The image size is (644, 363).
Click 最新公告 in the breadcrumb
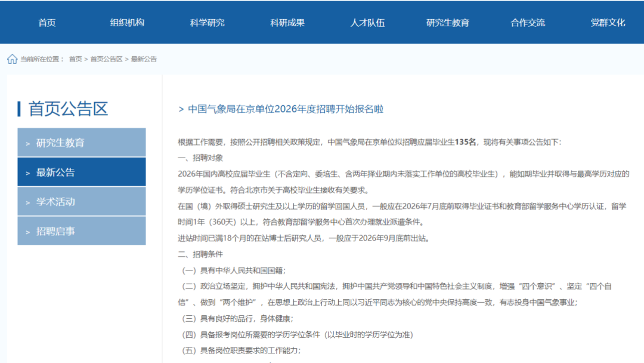pyautogui.click(x=144, y=59)
